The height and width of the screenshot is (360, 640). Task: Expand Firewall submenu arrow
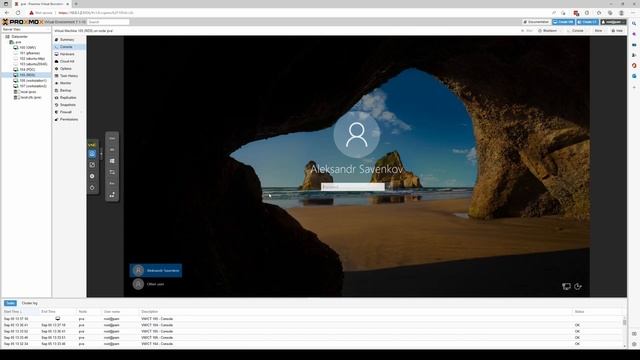81,112
